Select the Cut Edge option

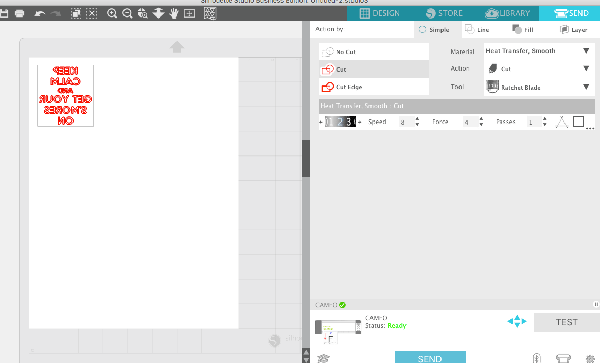click(x=374, y=87)
